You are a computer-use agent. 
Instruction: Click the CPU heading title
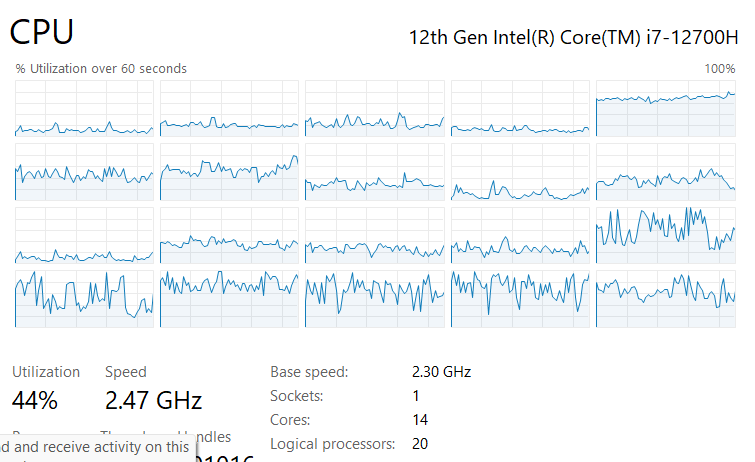[x=42, y=31]
